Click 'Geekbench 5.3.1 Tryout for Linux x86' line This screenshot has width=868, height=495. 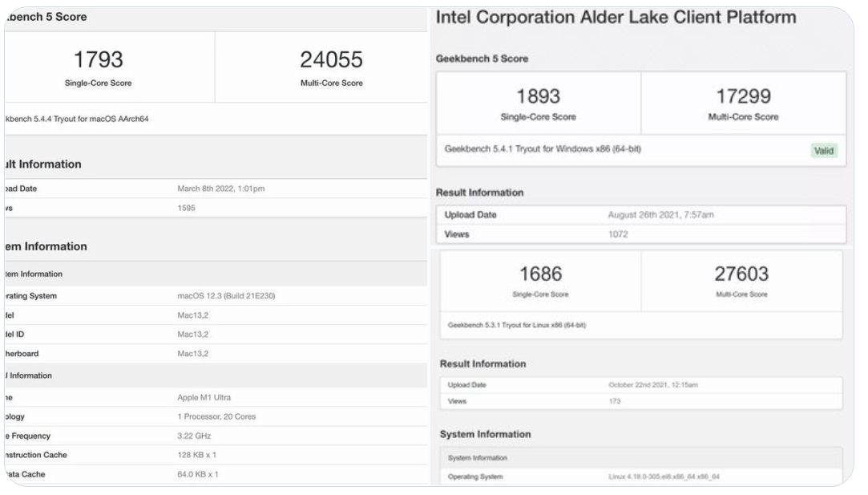click(516, 326)
